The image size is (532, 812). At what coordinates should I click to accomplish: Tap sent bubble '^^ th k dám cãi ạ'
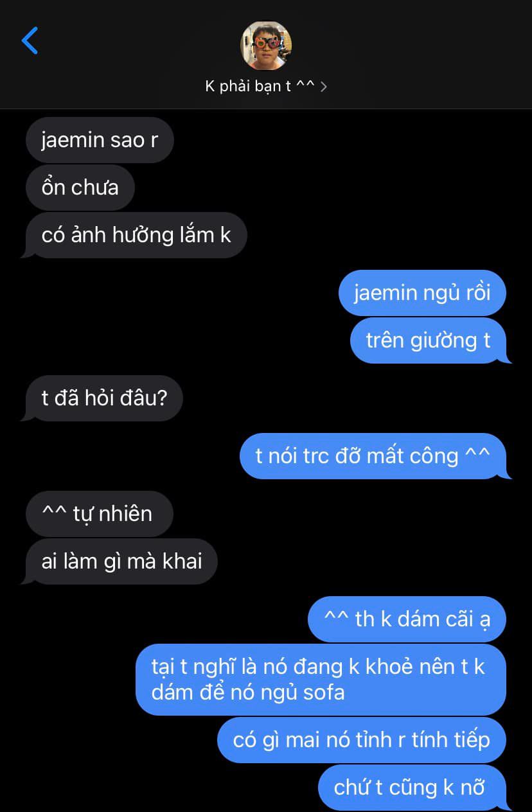(407, 619)
